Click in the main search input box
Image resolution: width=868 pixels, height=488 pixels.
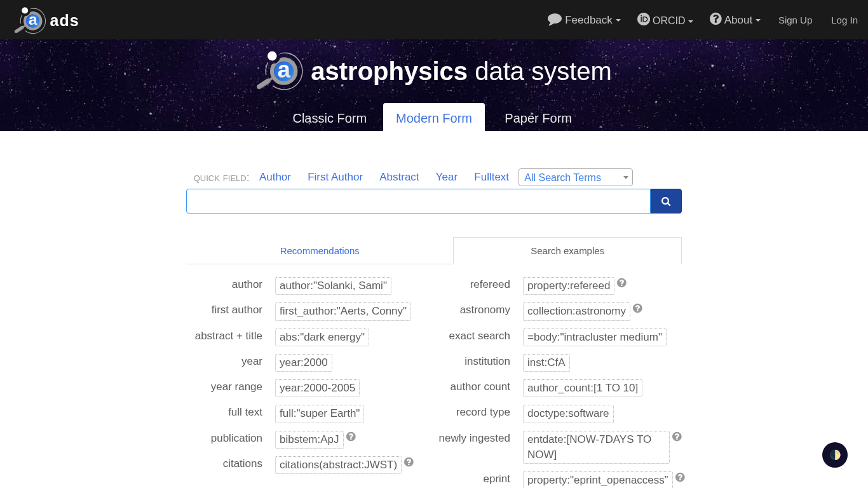click(x=418, y=201)
